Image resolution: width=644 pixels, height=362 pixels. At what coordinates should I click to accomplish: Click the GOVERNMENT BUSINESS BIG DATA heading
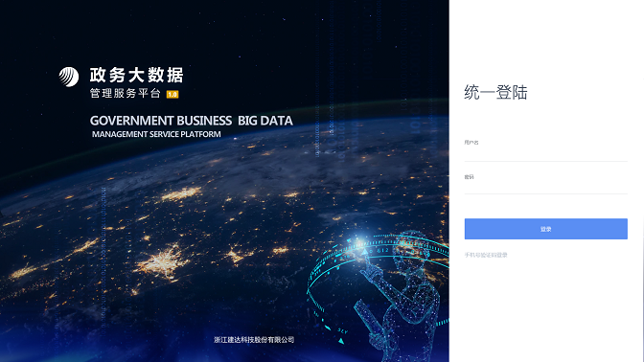click(x=191, y=121)
